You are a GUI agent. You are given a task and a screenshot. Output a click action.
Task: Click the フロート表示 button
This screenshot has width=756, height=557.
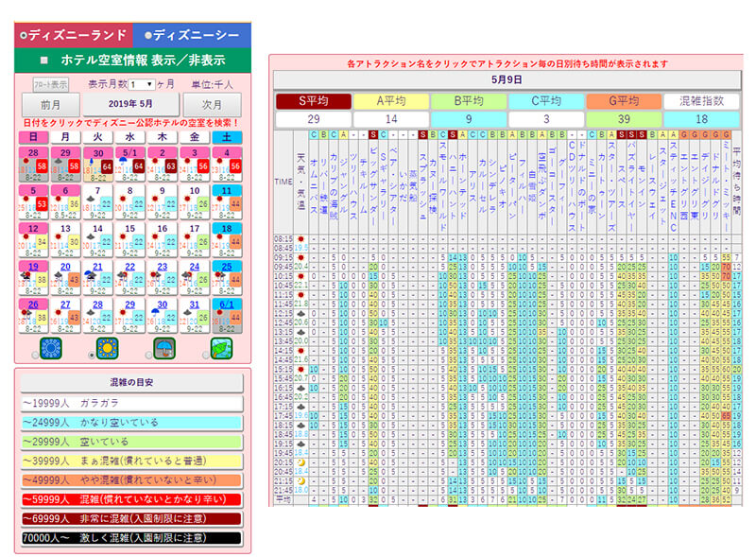point(51,84)
